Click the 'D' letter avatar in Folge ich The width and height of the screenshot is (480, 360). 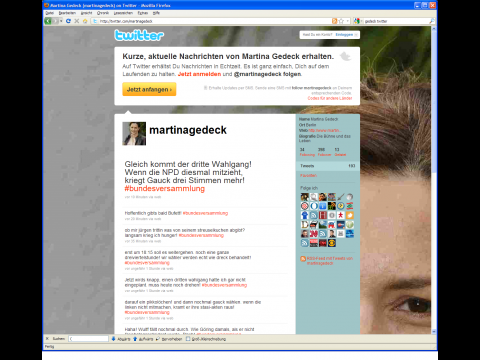(x=305, y=224)
